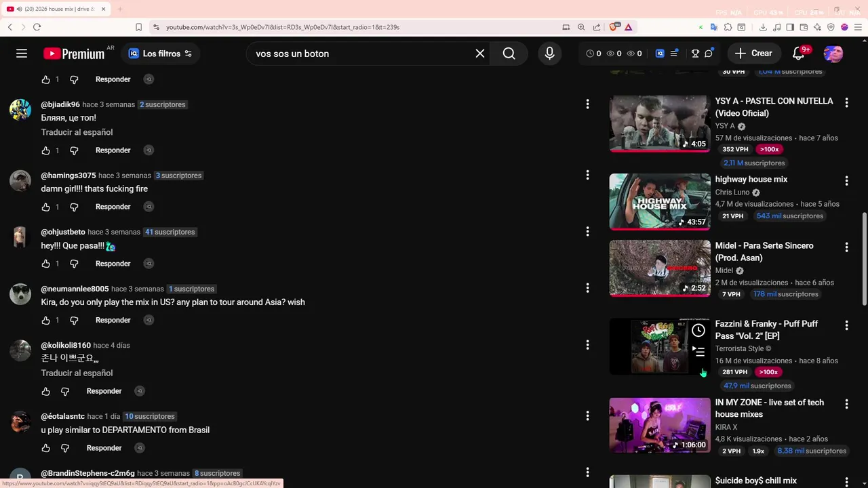The image size is (868, 488).
Task: Like the comment by @éotalasntc
Action: (46, 448)
